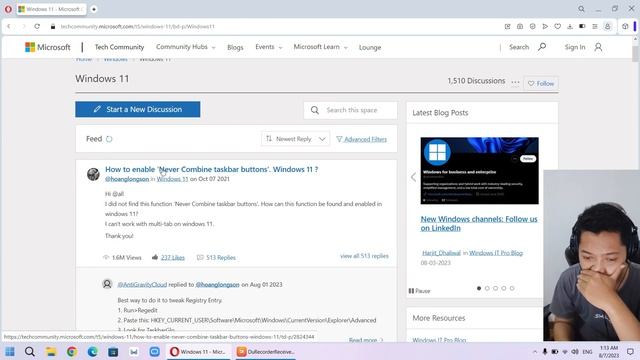This screenshot has height=360, width=640.
Task: Open Tech Community home link
Action: tap(119, 47)
